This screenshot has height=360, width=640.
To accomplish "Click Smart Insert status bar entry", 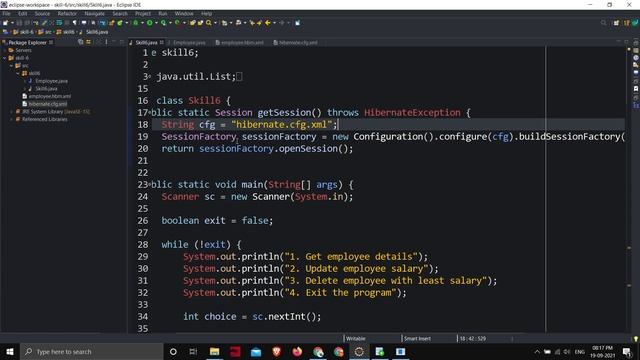I will 417,338.
